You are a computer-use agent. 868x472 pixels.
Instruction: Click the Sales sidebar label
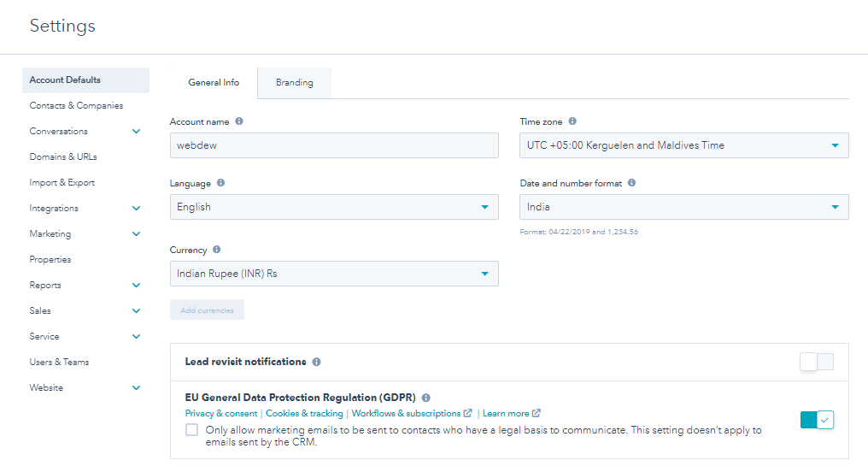point(40,310)
